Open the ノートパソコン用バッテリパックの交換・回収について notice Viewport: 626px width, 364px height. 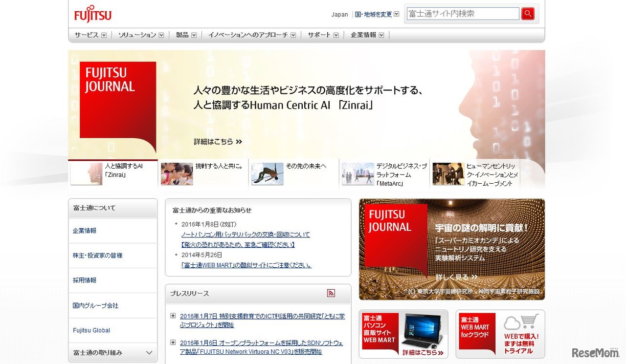click(x=246, y=235)
